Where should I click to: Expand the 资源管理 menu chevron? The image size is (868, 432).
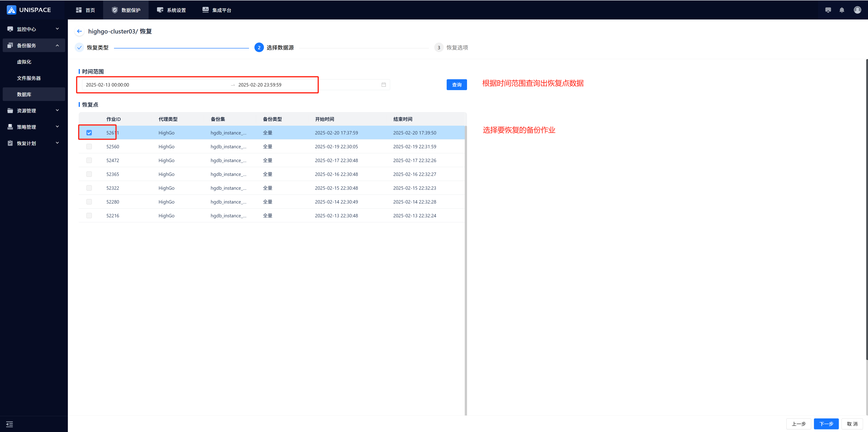pos(57,110)
